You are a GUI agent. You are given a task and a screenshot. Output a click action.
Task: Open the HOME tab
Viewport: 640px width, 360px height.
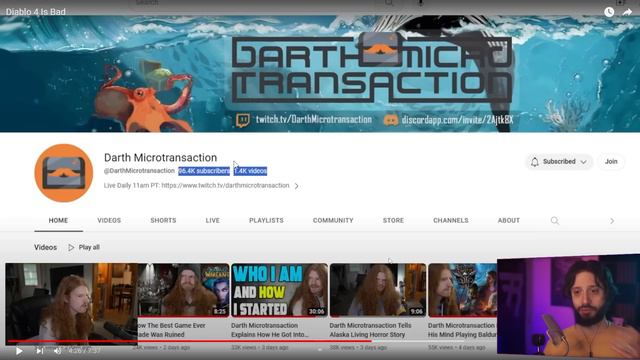(x=58, y=220)
